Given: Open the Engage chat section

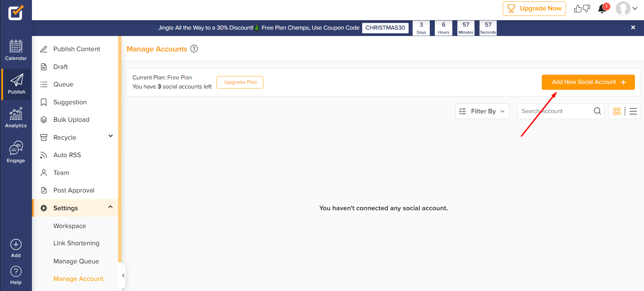Looking at the screenshot, I should 16,152.
